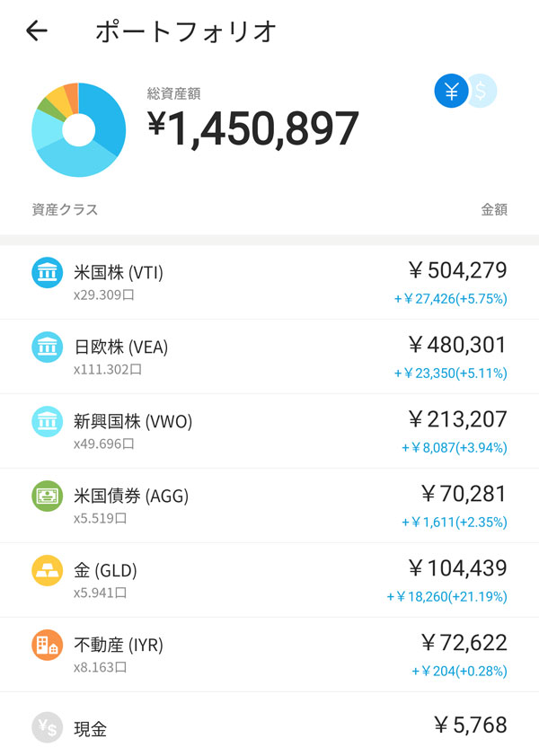This screenshot has width=539, height=756.
Task: Click the portfolio allocation donut chart
Action: [78, 130]
